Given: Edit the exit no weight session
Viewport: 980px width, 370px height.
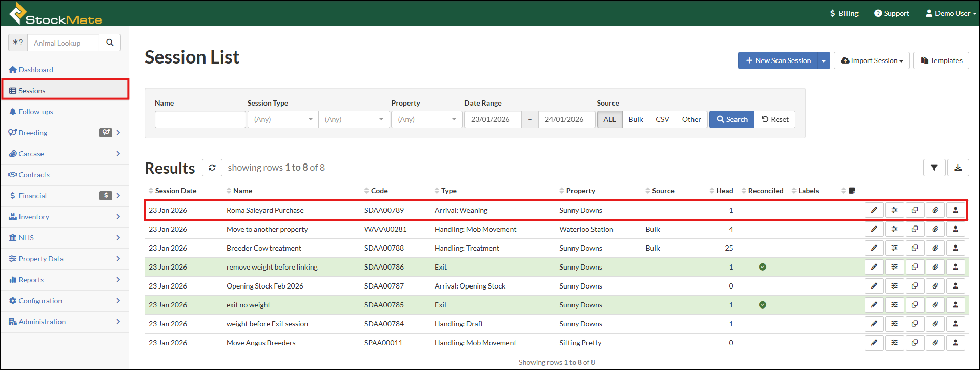Looking at the screenshot, I should (x=874, y=305).
